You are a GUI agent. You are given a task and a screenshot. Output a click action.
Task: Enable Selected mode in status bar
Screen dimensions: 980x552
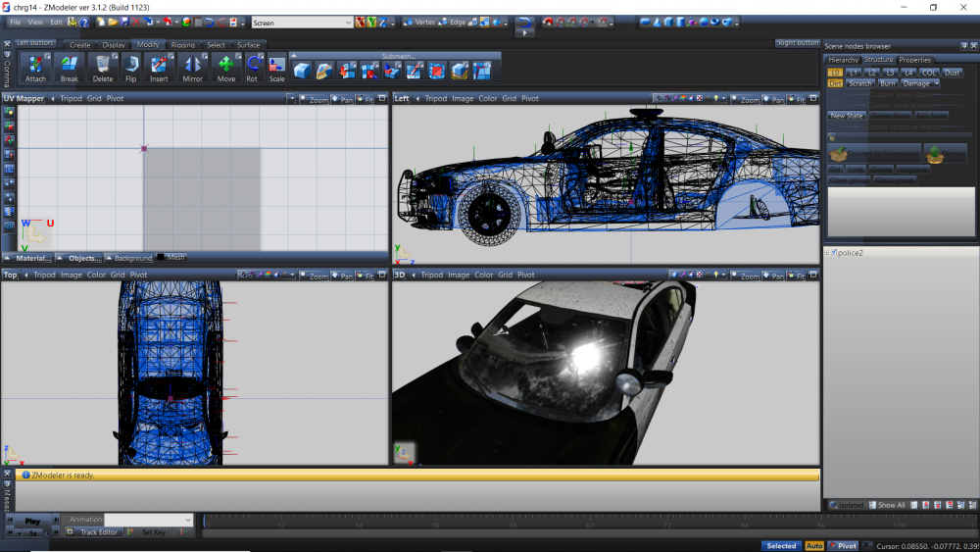pos(781,546)
